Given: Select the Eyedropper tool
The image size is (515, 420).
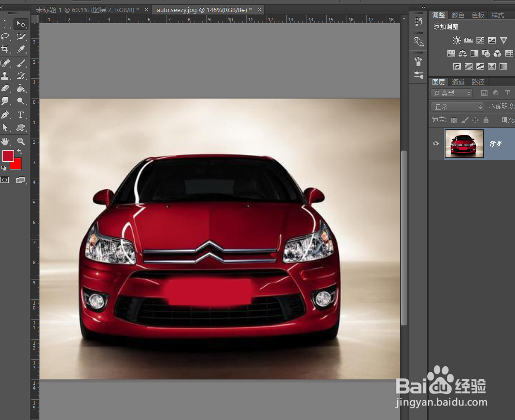Looking at the screenshot, I should [x=21, y=49].
